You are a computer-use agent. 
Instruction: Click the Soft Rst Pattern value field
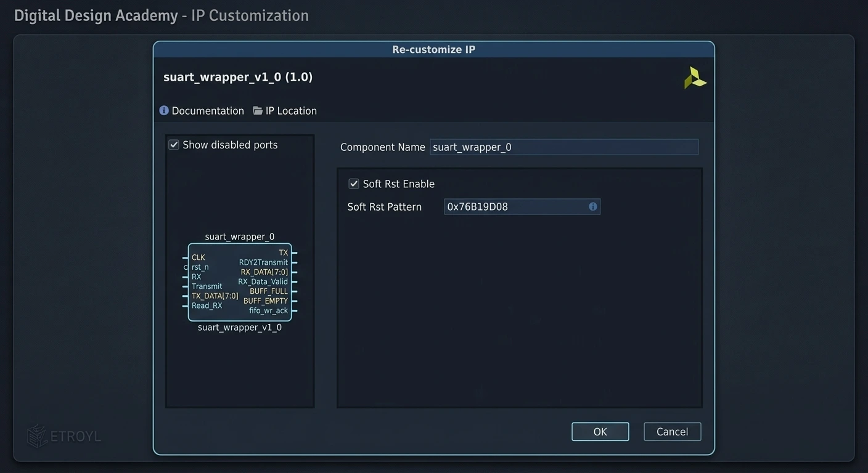[522, 206]
